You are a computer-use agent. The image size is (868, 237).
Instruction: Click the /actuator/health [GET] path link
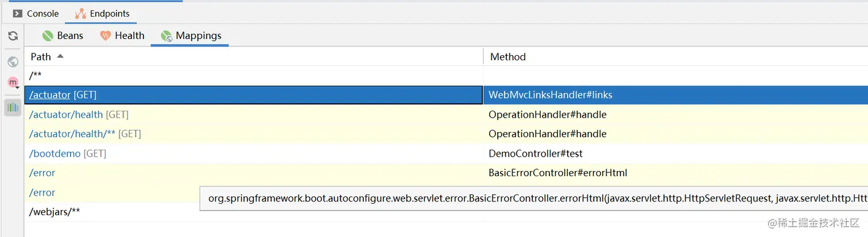(x=66, y=115)
